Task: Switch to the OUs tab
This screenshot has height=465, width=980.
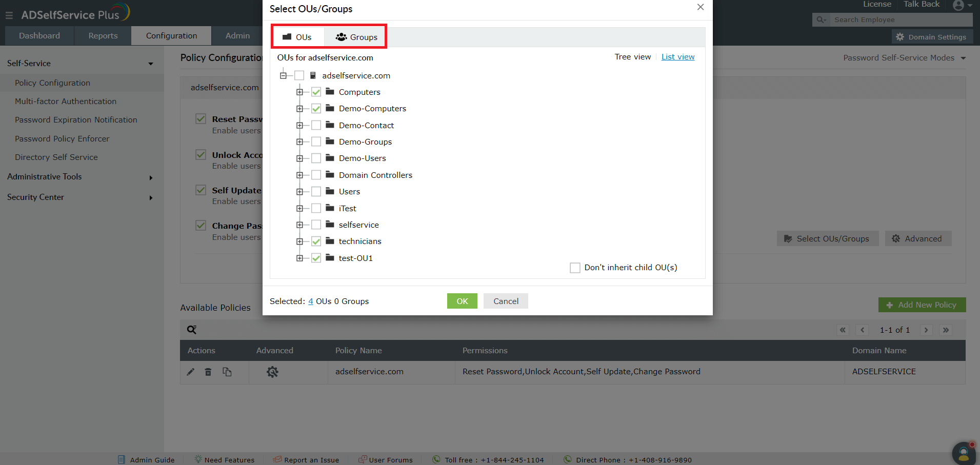Action: point(297,37)
